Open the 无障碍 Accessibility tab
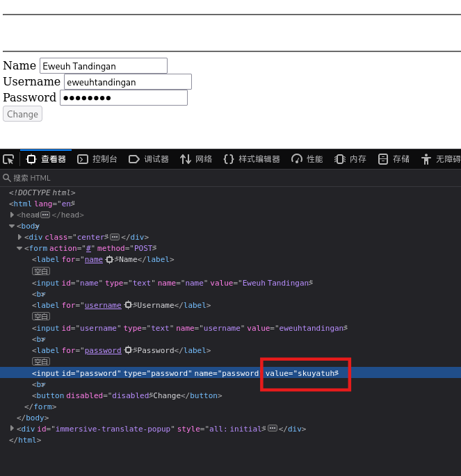The width and height of the screenshot is (461, 476). pos(440,159)
